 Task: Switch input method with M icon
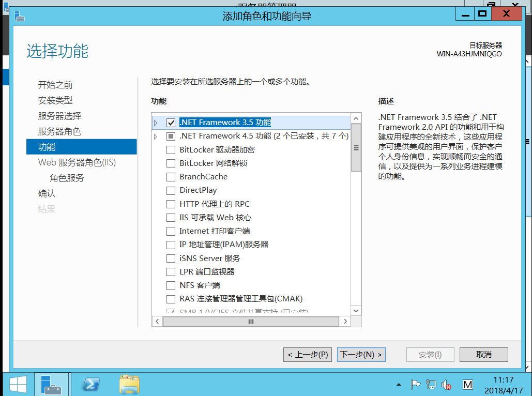pyautogui.click(x=468, y=385)
